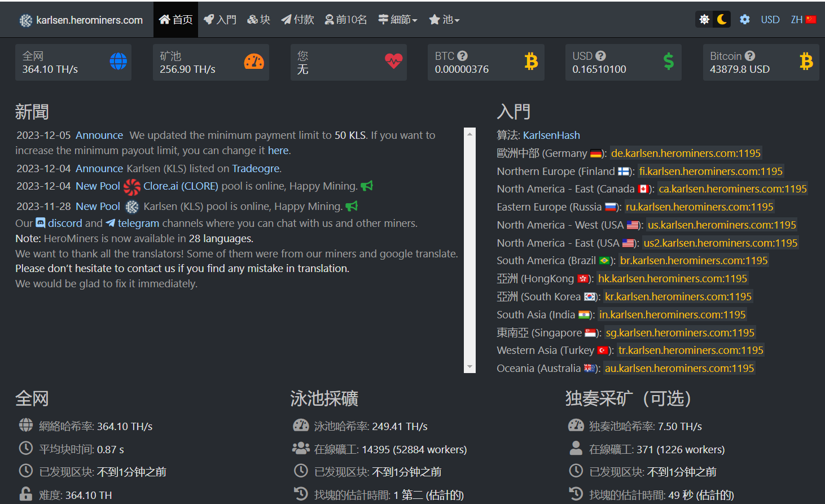Click megaphone icon after Clore.ai announcement
The image size is (825, 504).
point(367,186)
